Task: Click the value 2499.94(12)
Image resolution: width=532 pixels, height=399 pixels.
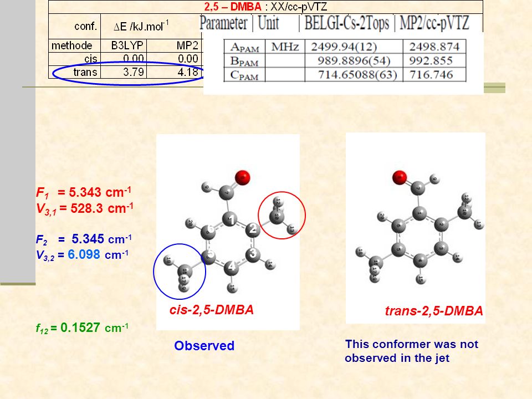Action: click(344, 47)
